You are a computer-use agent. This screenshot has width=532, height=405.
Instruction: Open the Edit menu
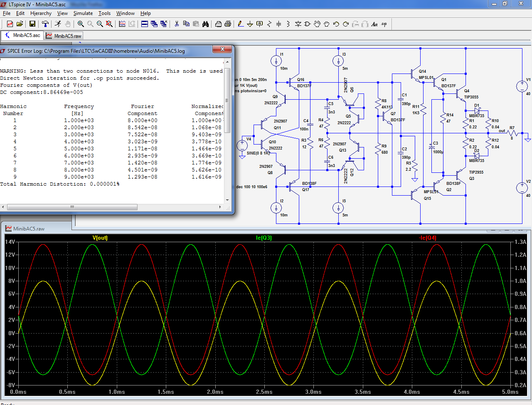20,13
